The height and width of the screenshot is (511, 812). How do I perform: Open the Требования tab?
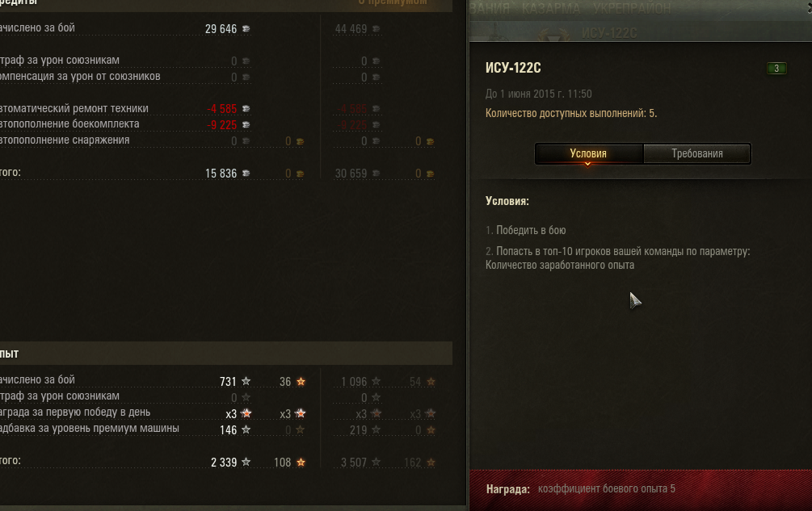coord(697,153)
